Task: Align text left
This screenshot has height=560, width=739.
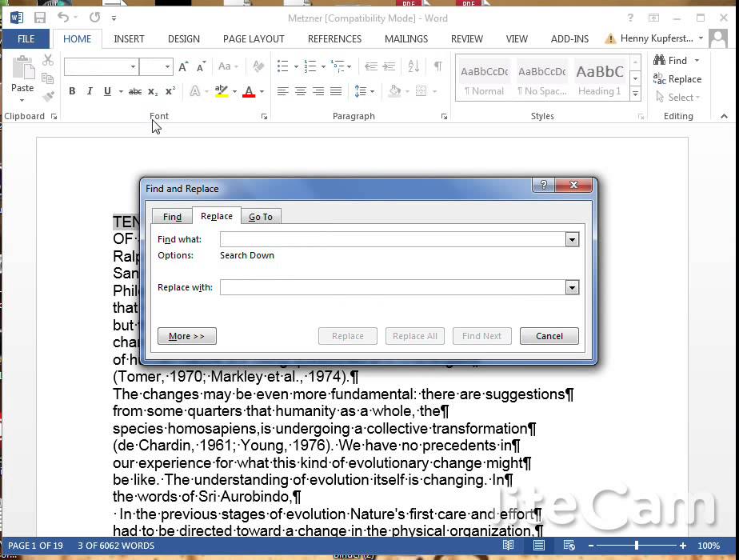Action: point(283,91)
